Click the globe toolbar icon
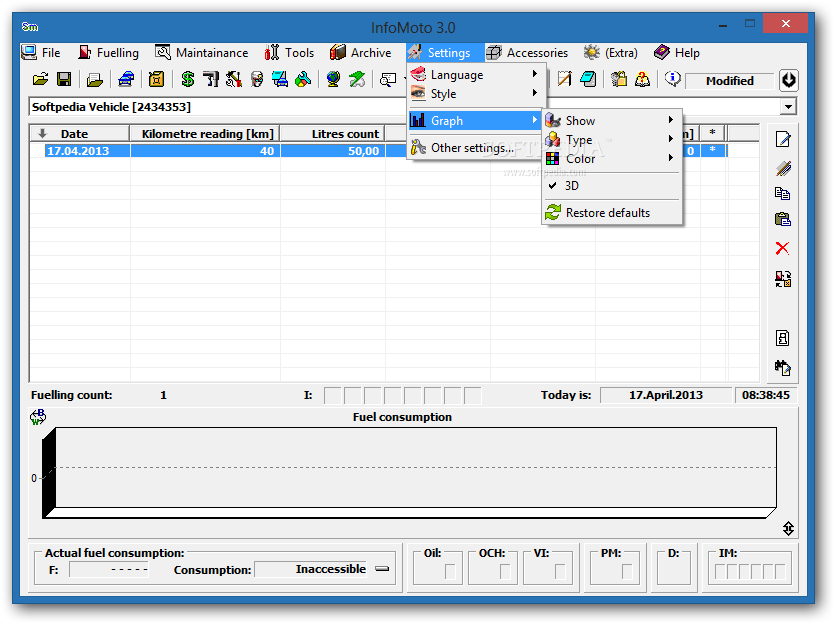835x624 pixels. [x=333, y=80]
